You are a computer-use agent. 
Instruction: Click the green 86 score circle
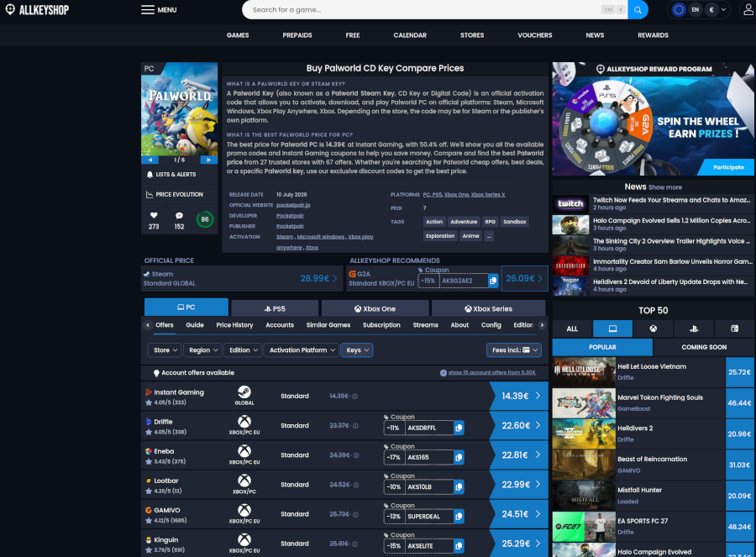pos(205,219)
